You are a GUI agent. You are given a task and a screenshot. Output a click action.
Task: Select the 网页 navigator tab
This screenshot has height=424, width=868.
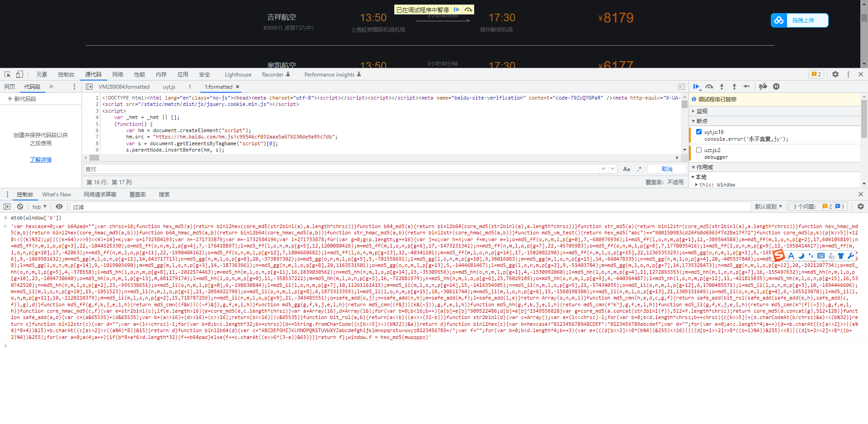[9, 86]
